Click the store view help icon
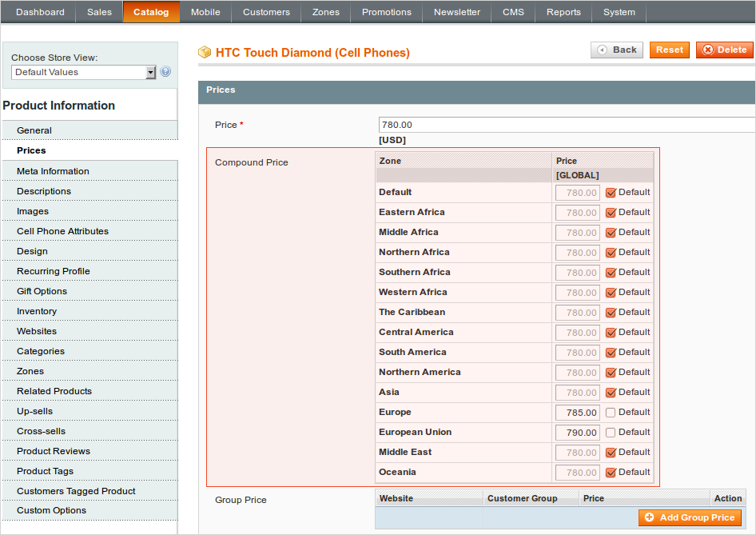 pos(165,71)
